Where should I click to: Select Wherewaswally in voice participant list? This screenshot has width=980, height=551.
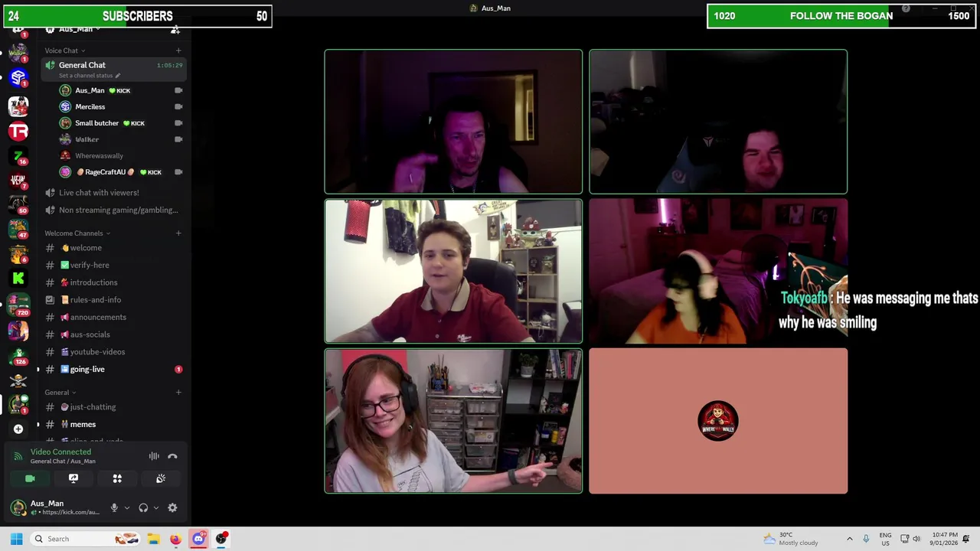121,155
